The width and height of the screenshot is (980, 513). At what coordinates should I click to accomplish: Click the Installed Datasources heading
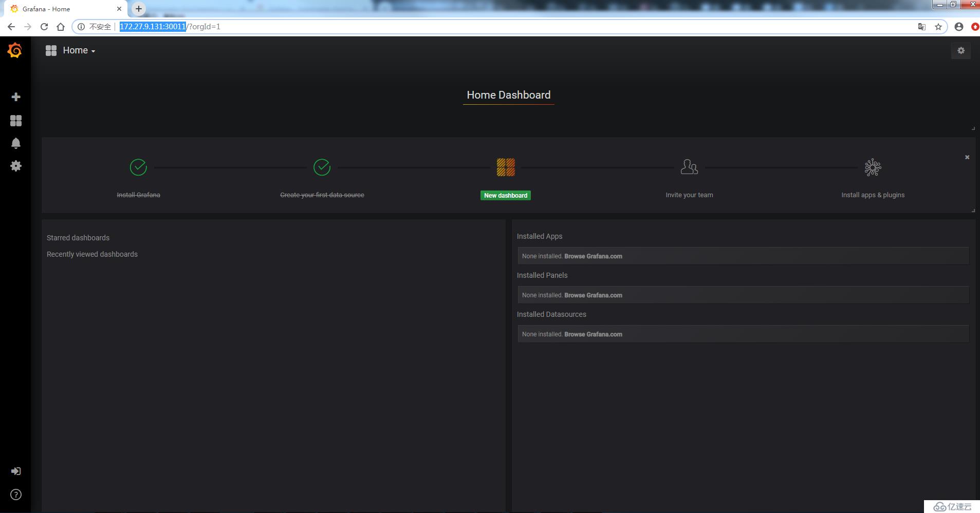pos(551,314)
